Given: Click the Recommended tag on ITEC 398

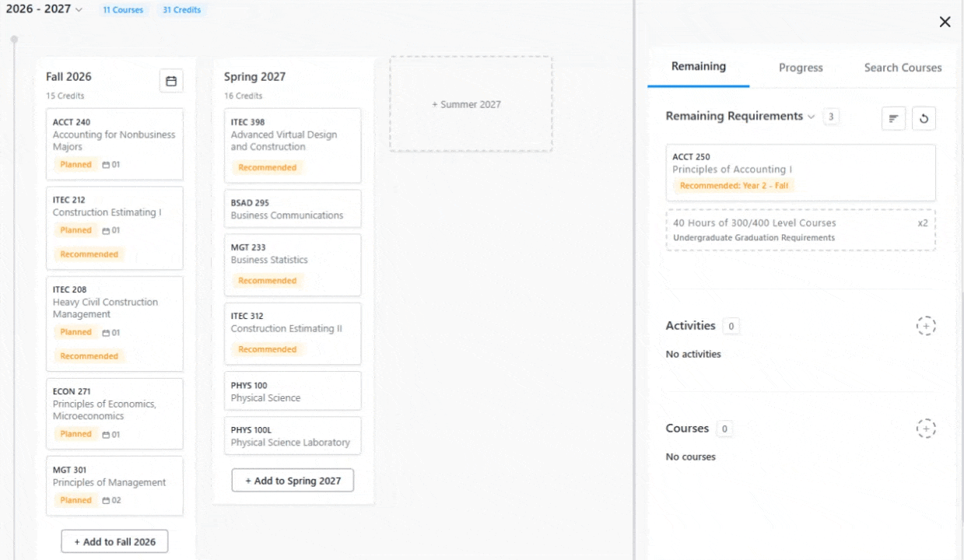Looking at the screenshot, I should point(267,168).
